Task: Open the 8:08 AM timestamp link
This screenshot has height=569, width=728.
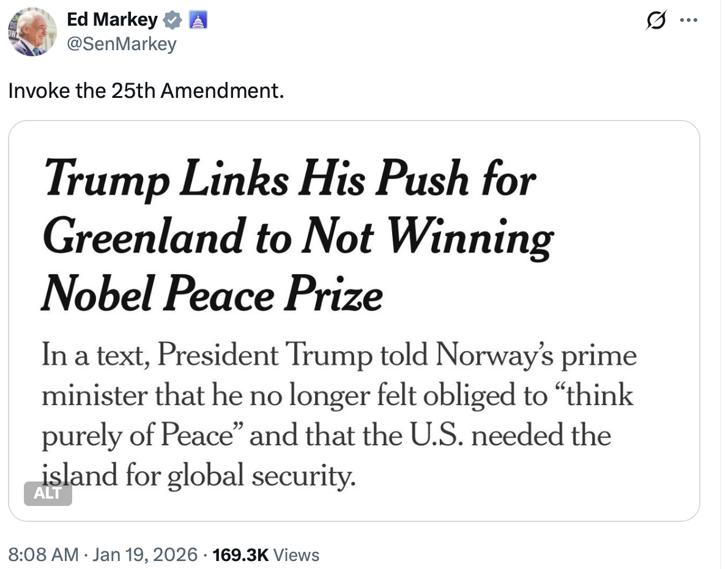Action: (x=43, y=555)
